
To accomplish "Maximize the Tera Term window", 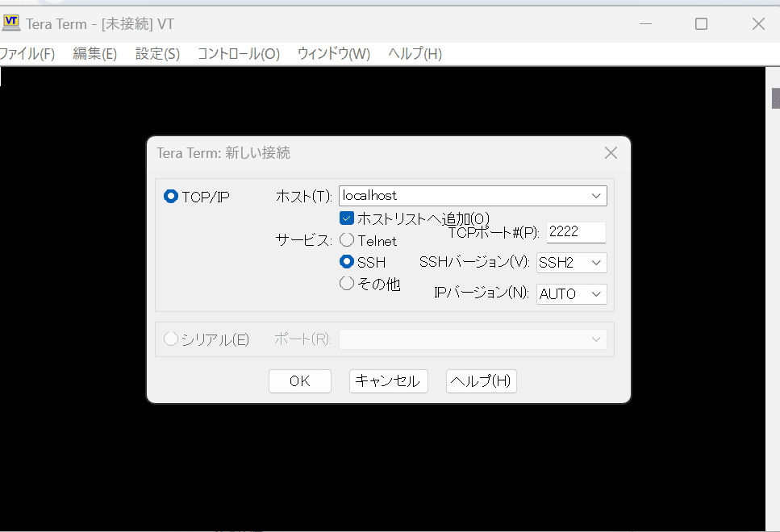I will pos(701,24).
